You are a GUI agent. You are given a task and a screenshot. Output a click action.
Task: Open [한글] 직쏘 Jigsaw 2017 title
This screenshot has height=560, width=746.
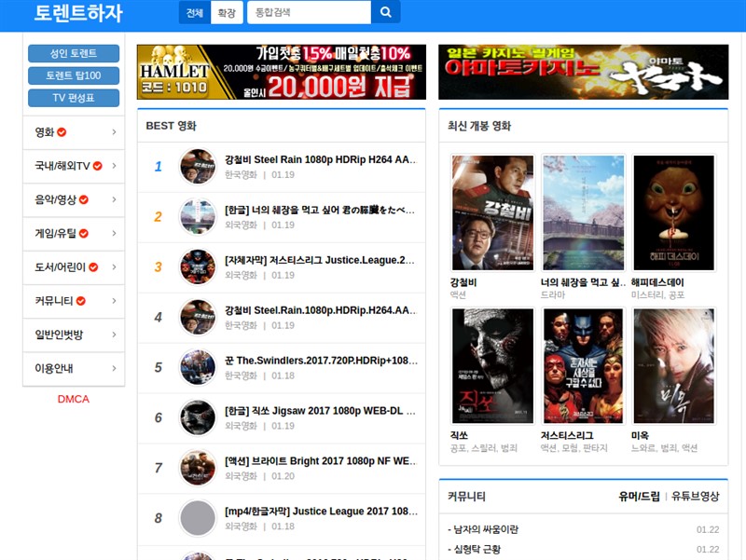[320, 411]
